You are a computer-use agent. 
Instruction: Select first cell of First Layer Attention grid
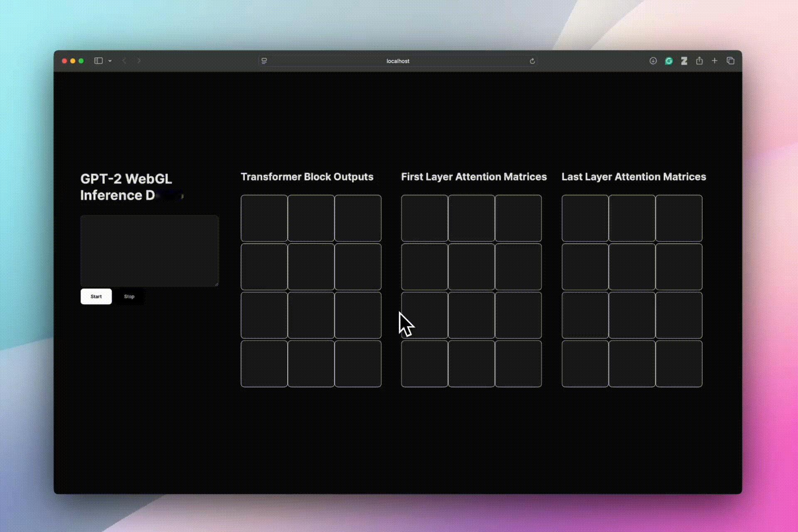click(x=424, y=218)
